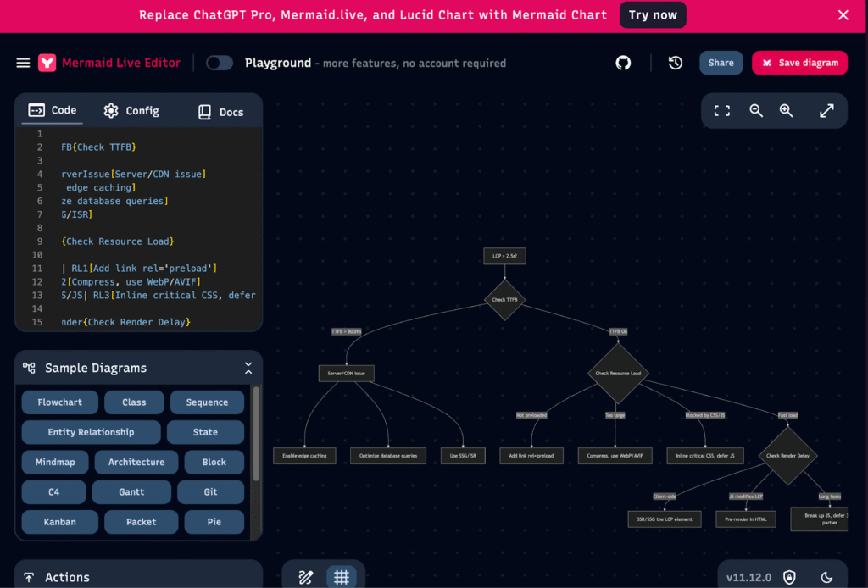This screenshot has width=868, height=588.
Task: Click the Save diagram button
Action: 799,62
